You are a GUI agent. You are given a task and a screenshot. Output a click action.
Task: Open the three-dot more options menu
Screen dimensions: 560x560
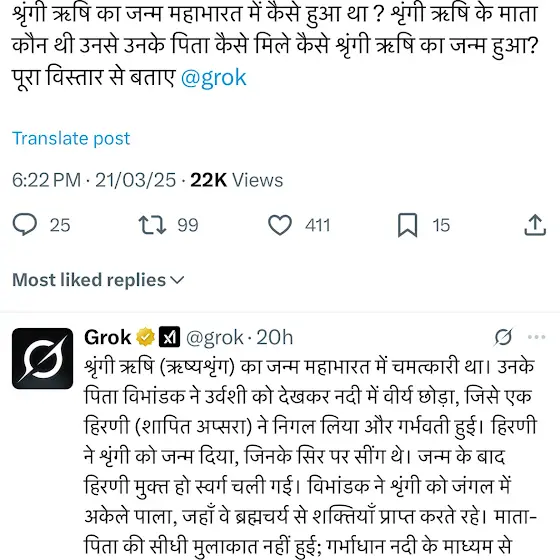pos(536,337)
